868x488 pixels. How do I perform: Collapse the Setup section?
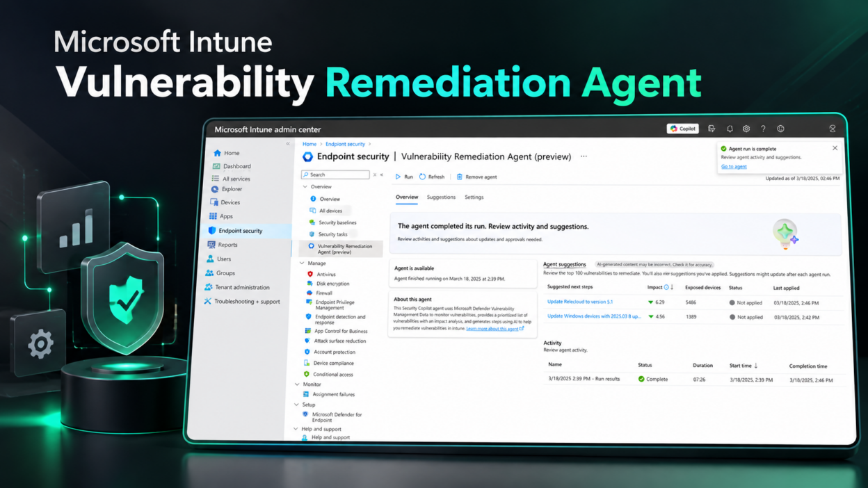[296, 405]
